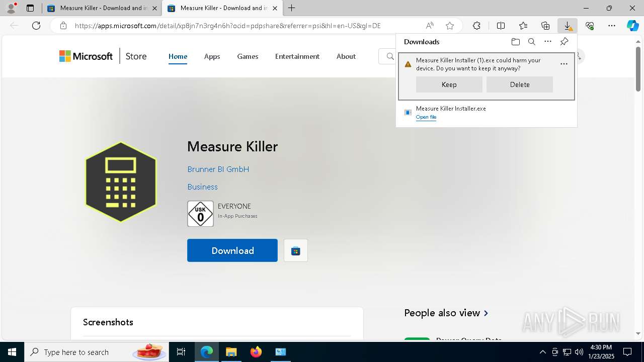
Task: Browse the Business category
Action: tap(202, 187)
